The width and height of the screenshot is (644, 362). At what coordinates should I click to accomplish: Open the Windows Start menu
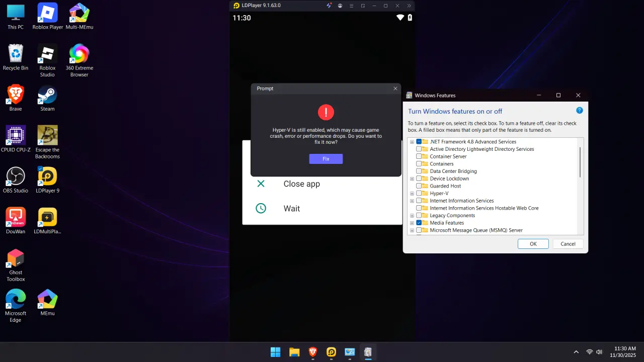pos(276,352)
